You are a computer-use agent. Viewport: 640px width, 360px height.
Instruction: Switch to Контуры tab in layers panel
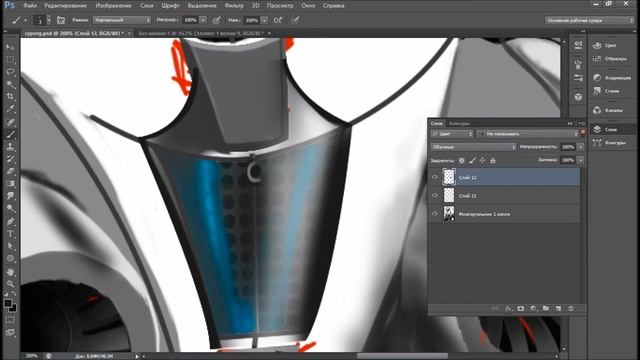tap(459, 123)
